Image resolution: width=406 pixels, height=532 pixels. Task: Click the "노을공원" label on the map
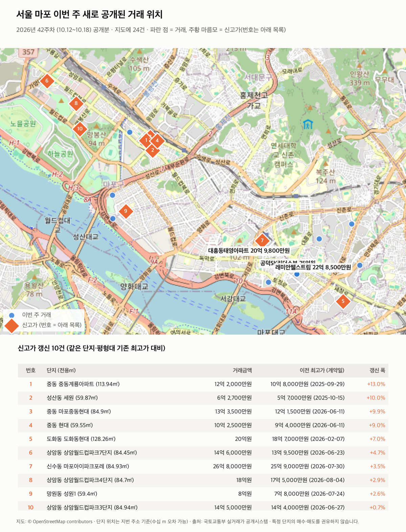[23, 124]
